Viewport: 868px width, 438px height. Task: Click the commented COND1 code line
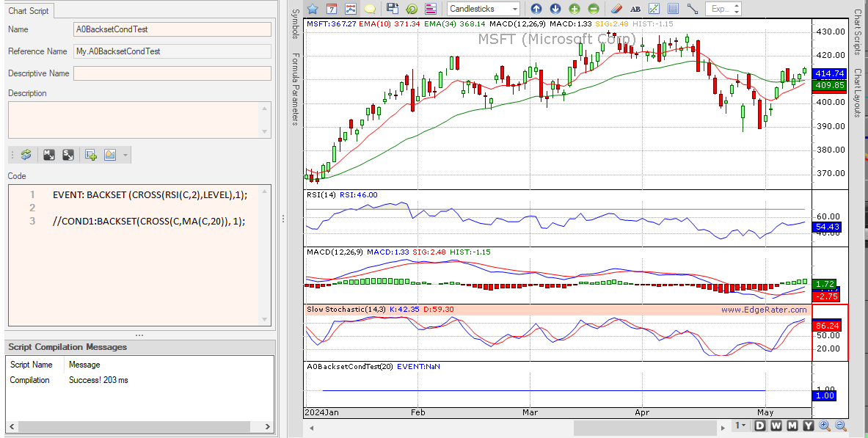tap(149, 221)
